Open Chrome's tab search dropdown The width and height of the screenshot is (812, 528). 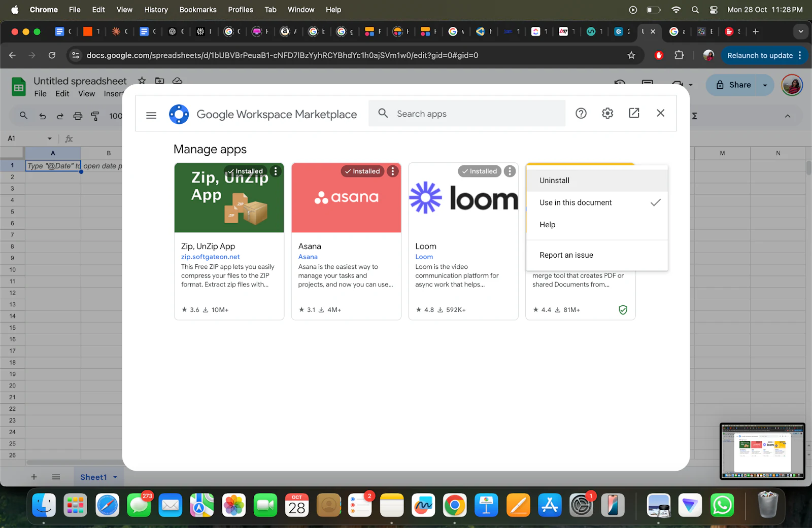pos(801,31)
